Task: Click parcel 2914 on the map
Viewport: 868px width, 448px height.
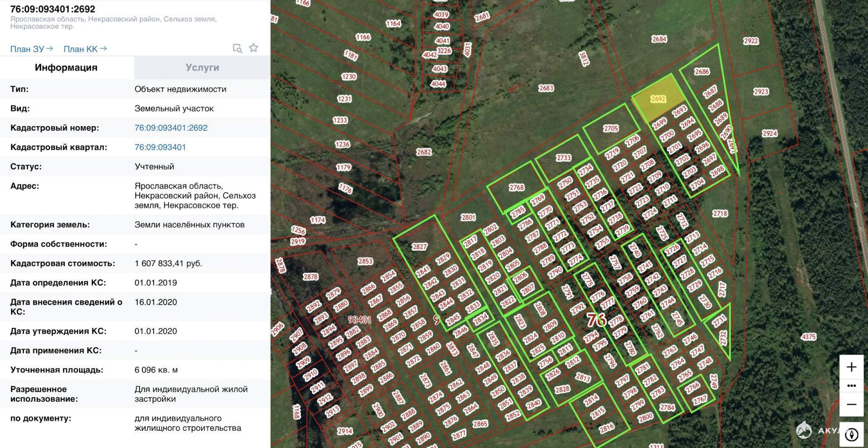Action: pos(344,431)
